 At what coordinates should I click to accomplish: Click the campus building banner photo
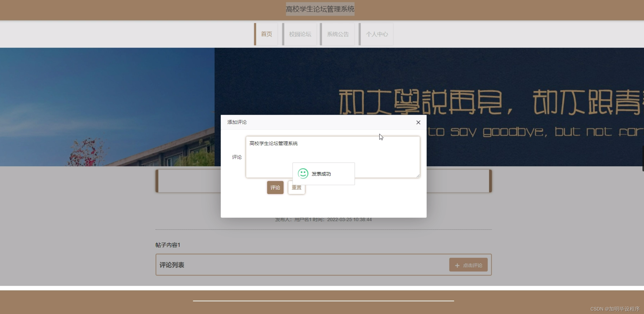(108, 108)
